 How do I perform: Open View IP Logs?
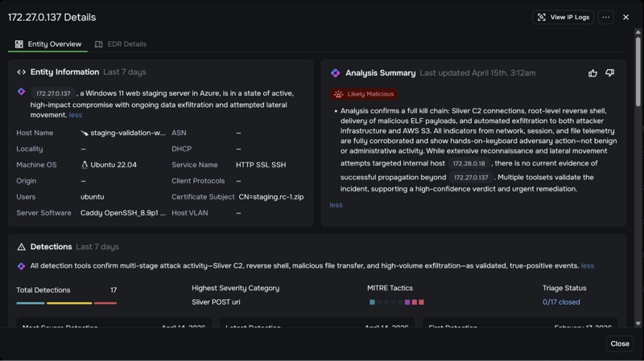coord(563,17)
